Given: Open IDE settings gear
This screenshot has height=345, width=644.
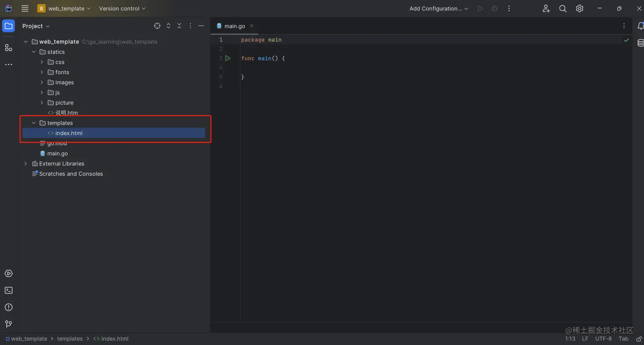Looking at the screenshot, I should tap(580, 9).
